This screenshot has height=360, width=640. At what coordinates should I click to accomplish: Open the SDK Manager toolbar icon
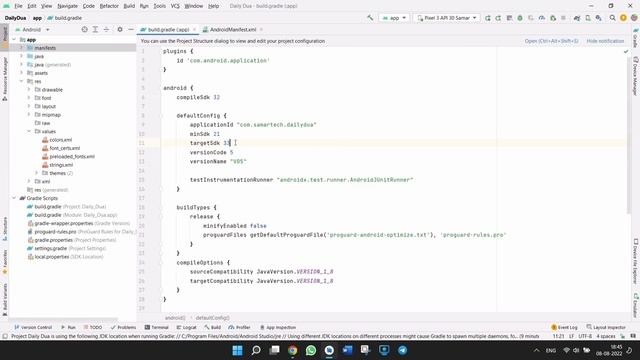pyautogui.click(x=598, y=18)
